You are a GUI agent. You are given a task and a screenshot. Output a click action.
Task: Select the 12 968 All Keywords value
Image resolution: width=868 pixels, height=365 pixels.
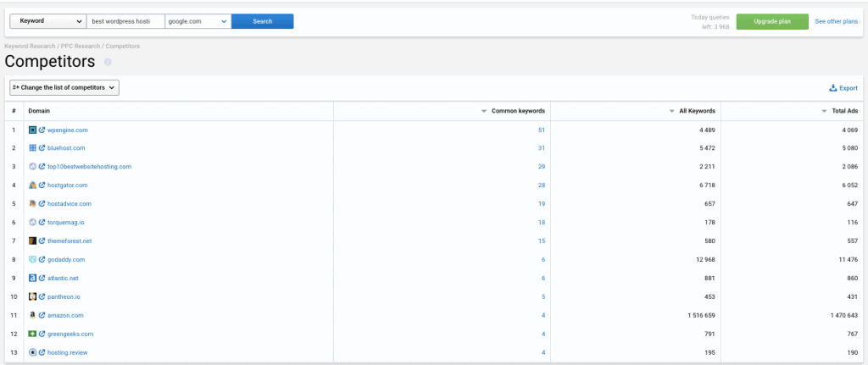705,259
